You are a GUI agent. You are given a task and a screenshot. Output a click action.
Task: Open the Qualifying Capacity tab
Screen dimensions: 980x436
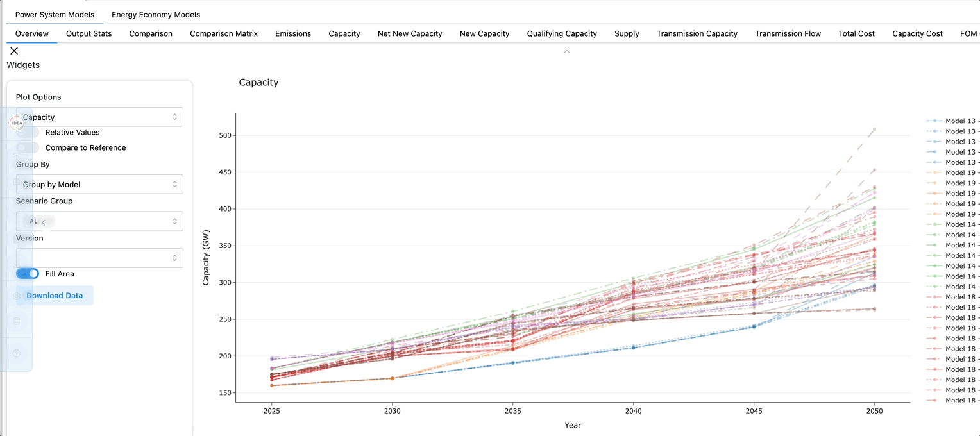click(562, 34)
